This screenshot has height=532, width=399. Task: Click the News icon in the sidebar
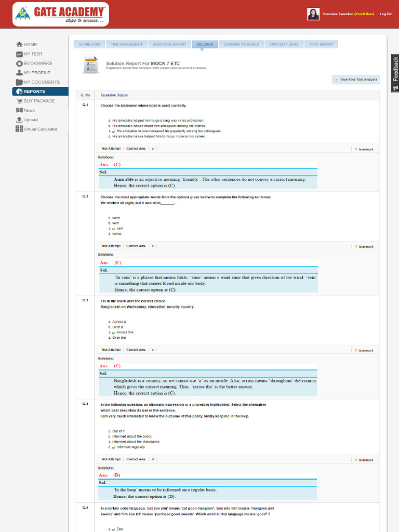pyautogui.click(x=19, y=110)
